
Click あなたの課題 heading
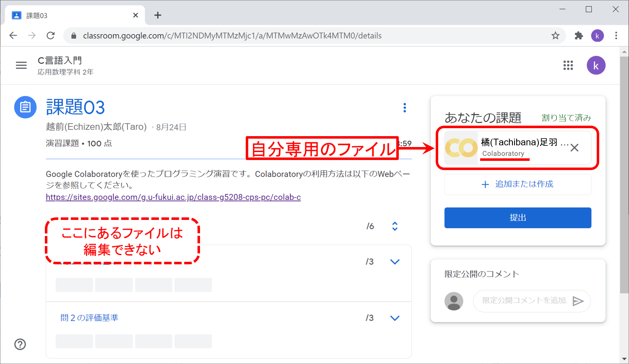point(483,118)
